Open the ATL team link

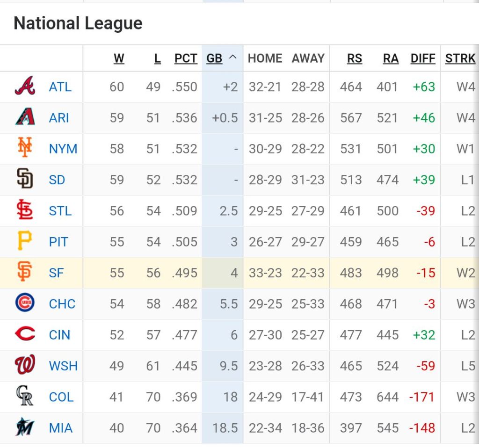(x=60, y=87)
